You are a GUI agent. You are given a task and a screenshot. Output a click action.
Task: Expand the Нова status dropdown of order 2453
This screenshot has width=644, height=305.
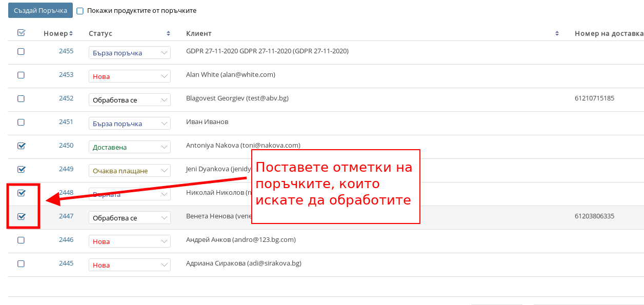129,76
